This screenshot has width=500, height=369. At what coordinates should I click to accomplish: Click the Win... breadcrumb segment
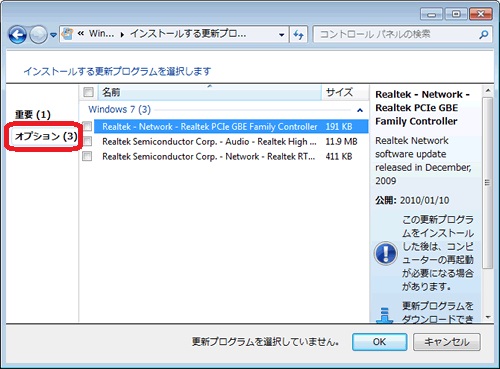tap(101, 34)
